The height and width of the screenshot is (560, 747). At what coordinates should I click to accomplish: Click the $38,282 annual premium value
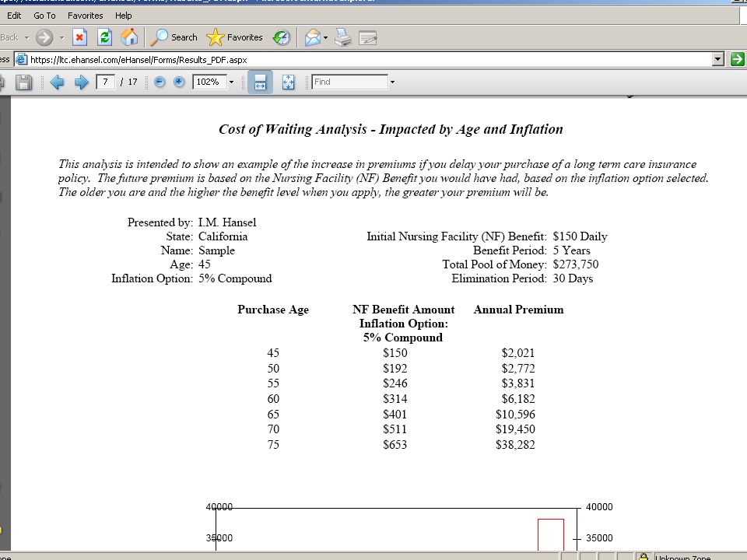[x=515, y=445]
